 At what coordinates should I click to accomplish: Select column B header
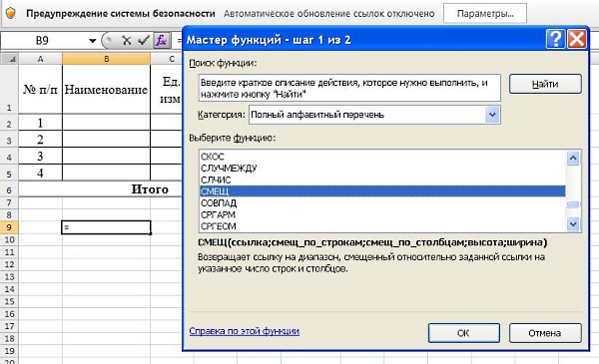106,59
